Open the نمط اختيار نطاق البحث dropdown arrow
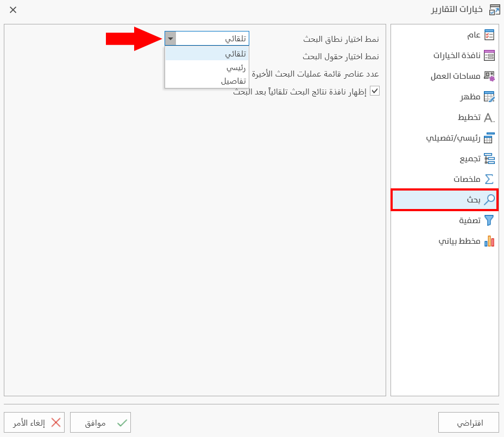The image size is (504, 437). [x=170, y=38]
